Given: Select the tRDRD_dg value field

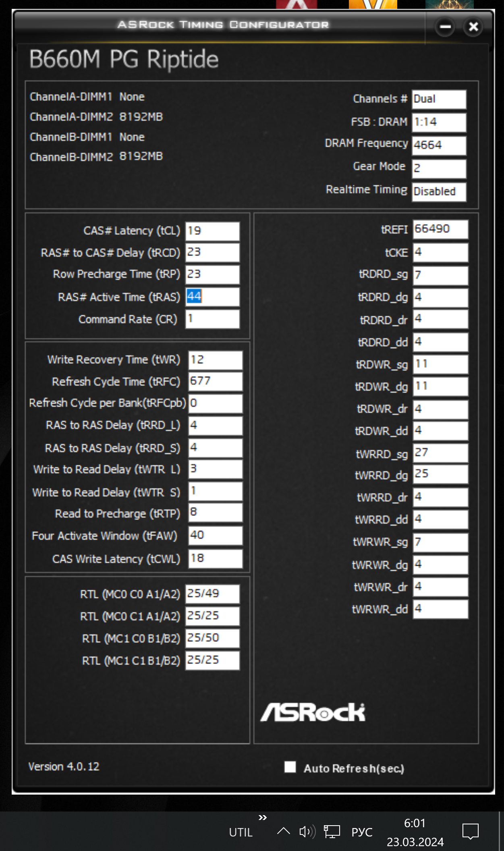Looking at the screenshot, I should click(x=440, y=298).
